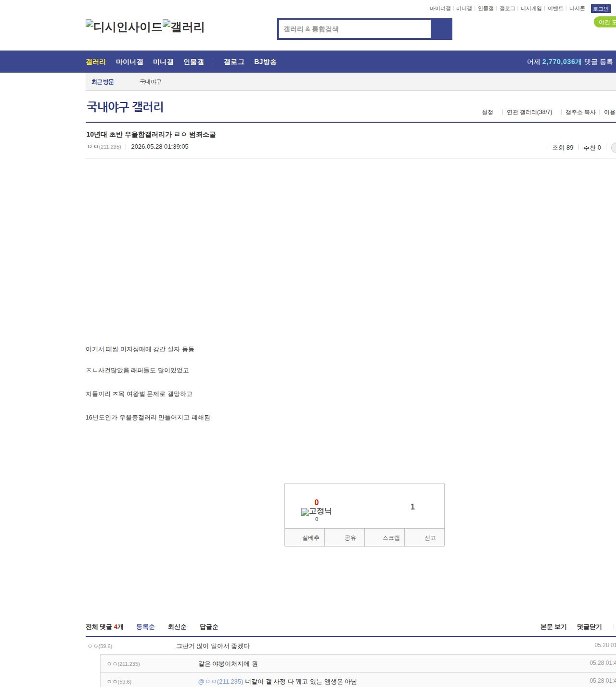The image size is (616, 687).
Task: Select 갤러리 in the blue navigation bar
Action: point(96,62)
